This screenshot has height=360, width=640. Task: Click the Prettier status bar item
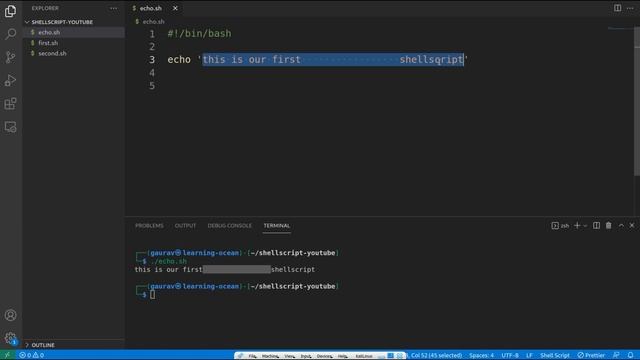coord(591,355)
